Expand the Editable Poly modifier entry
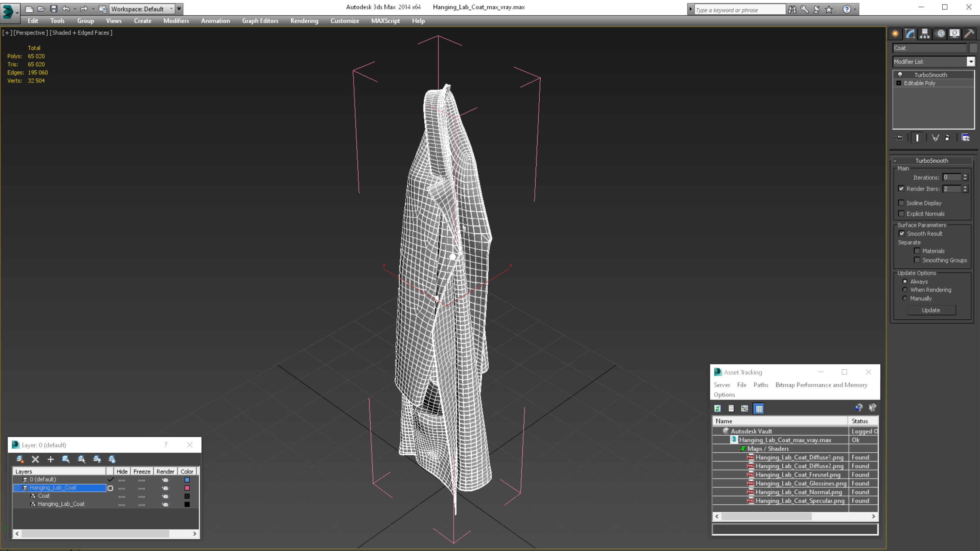Image resolution: width=980 pixels, height=551 pixels. pyautogui.click(x=899, y=83)
